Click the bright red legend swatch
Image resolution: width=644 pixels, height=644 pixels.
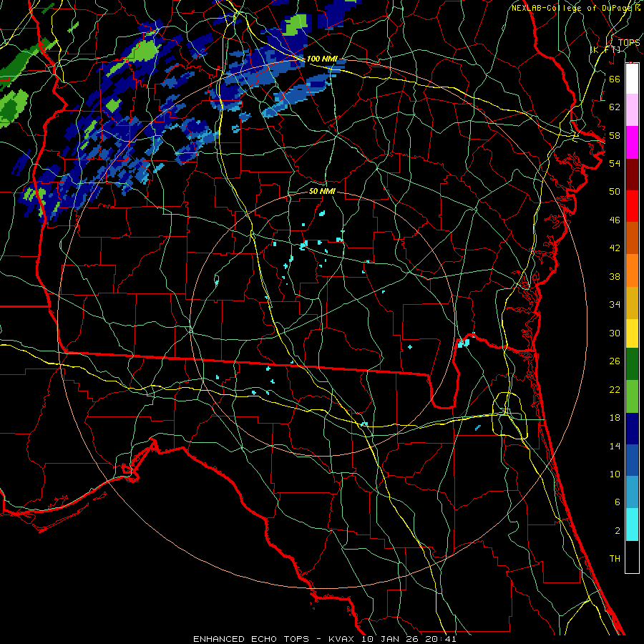pyautogui.click(x=632, y=206)
